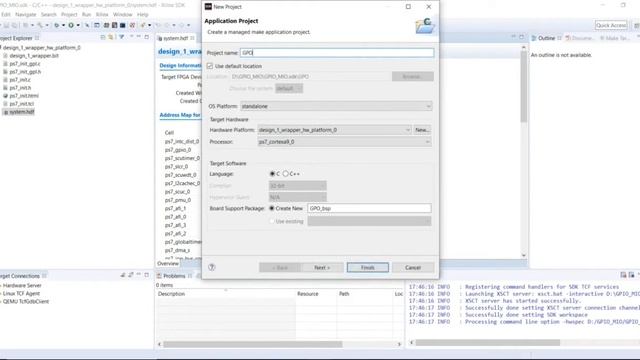Viewport: 640px width, 360px height.
Task: Click the red grid icon in main toolbar
Action: click(132, 25)
